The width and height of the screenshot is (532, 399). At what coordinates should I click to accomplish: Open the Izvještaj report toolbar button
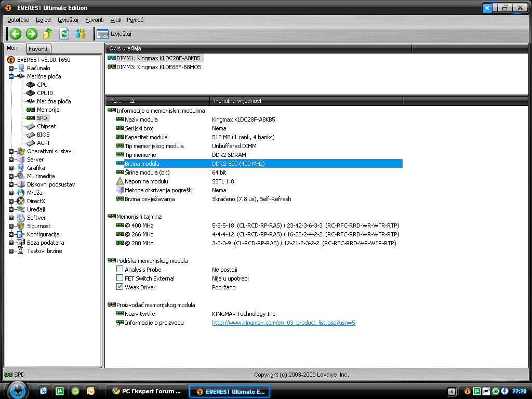(x=114, y=34)
